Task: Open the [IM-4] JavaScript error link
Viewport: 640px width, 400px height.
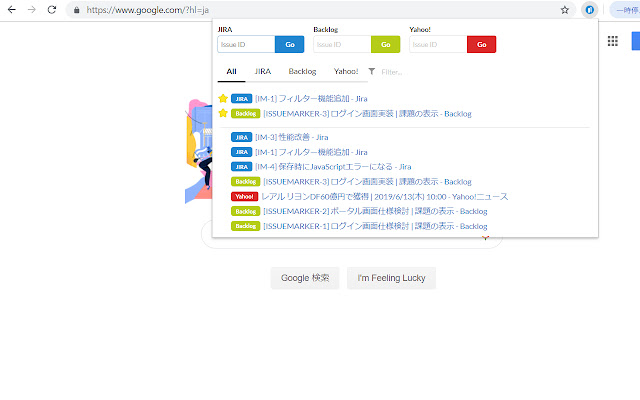Action: click(333, 167)
